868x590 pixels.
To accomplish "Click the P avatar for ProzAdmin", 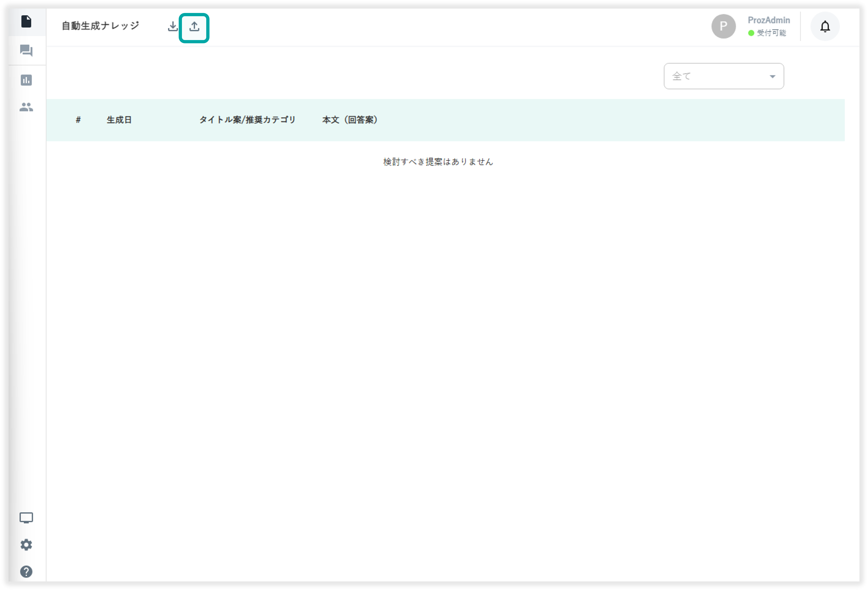I will 724,26.
